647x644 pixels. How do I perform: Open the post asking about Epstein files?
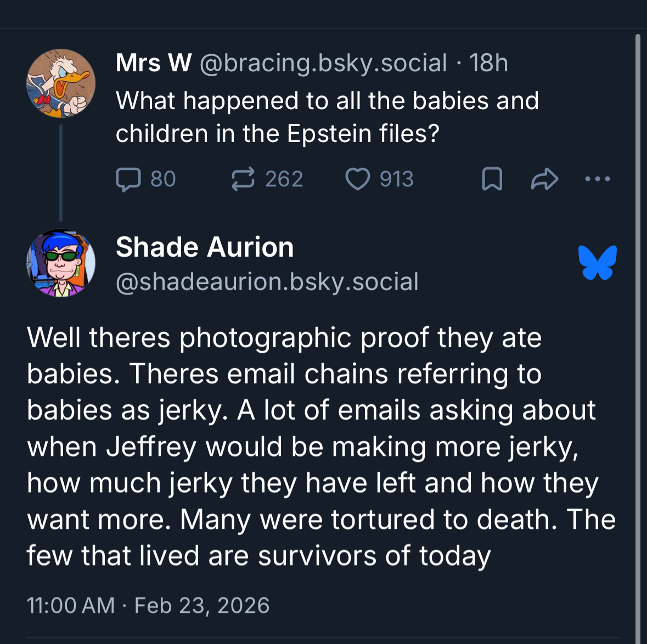tap(327, 117)
